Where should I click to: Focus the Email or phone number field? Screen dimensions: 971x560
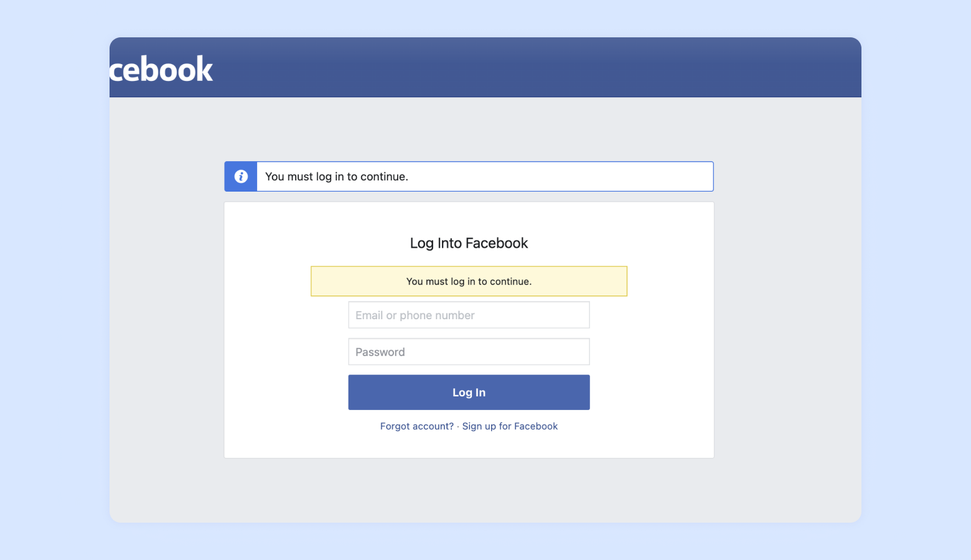click(469, 315)
